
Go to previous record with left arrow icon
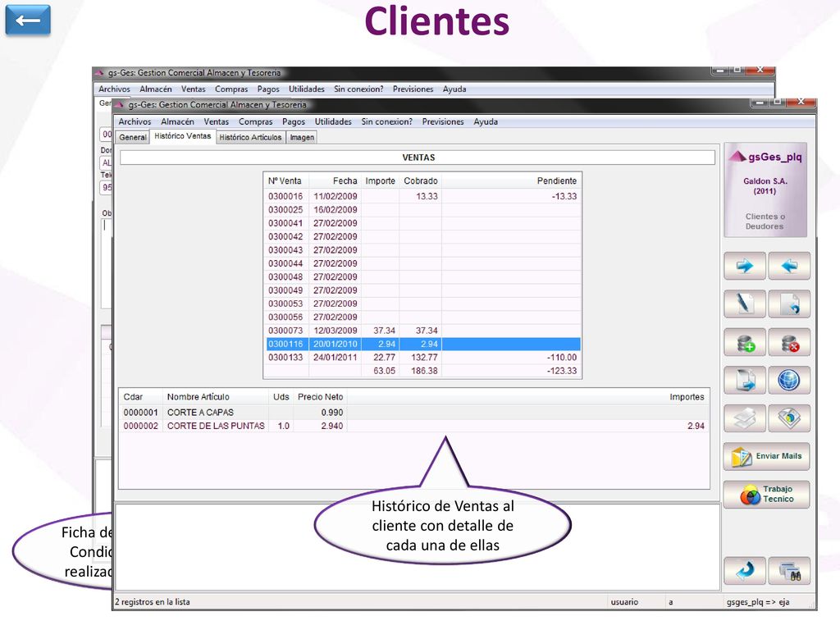[789, 266]
